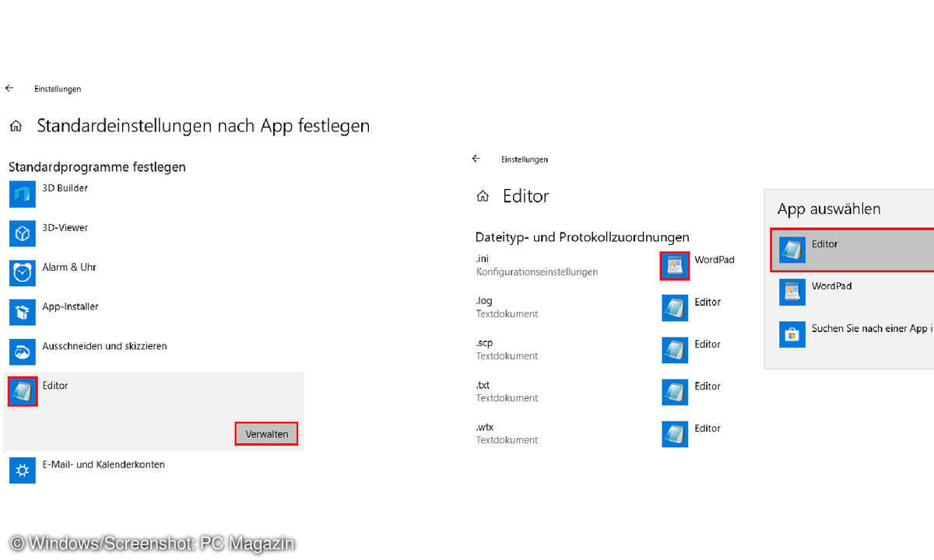Click the Editor icon in App auswählen popup
The height and width of the screenshot is (560, 934).
[792, 250]
